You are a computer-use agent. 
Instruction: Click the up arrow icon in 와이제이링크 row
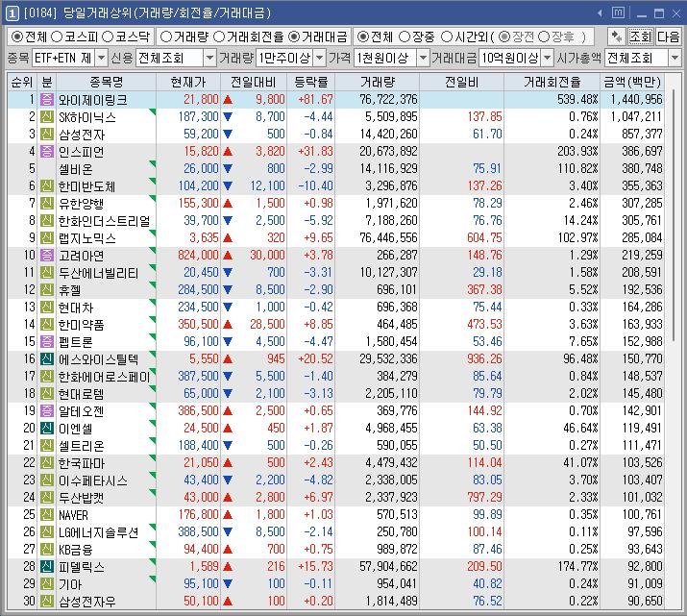pyautogui.click(x=228, y=100)
